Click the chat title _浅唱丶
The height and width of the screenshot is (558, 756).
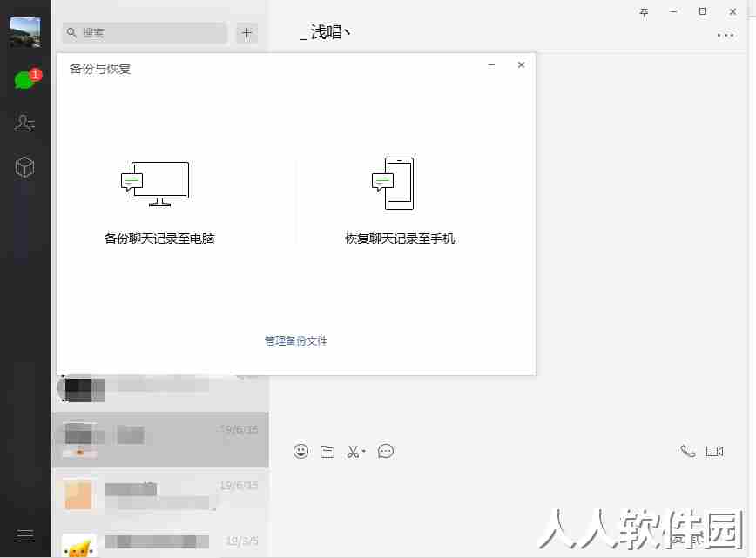[325, 33]
